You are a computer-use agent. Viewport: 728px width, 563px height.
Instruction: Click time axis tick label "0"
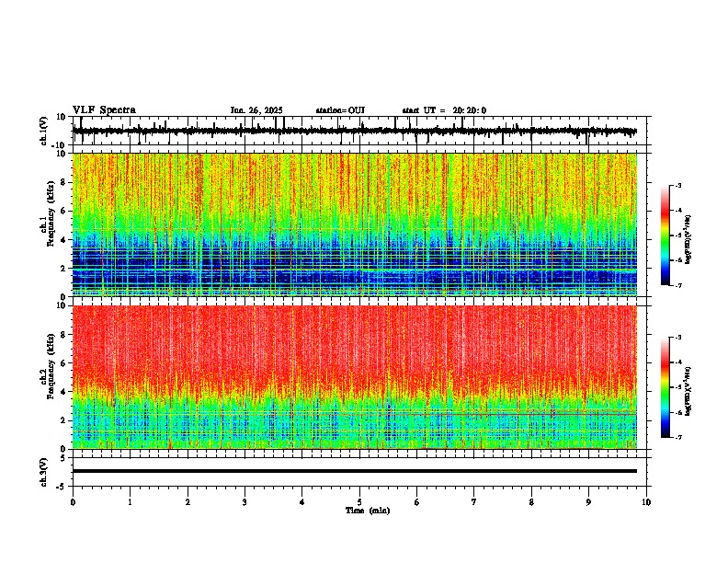click(x=73, y=502)
